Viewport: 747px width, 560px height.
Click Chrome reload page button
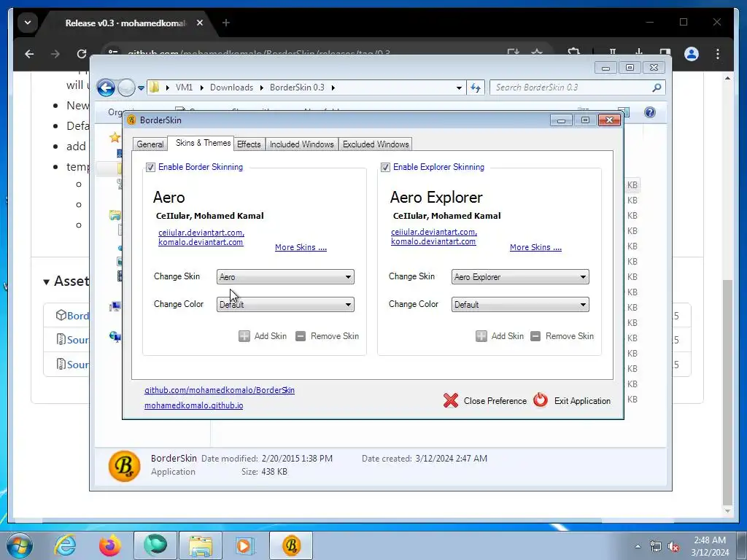point(82,54)
